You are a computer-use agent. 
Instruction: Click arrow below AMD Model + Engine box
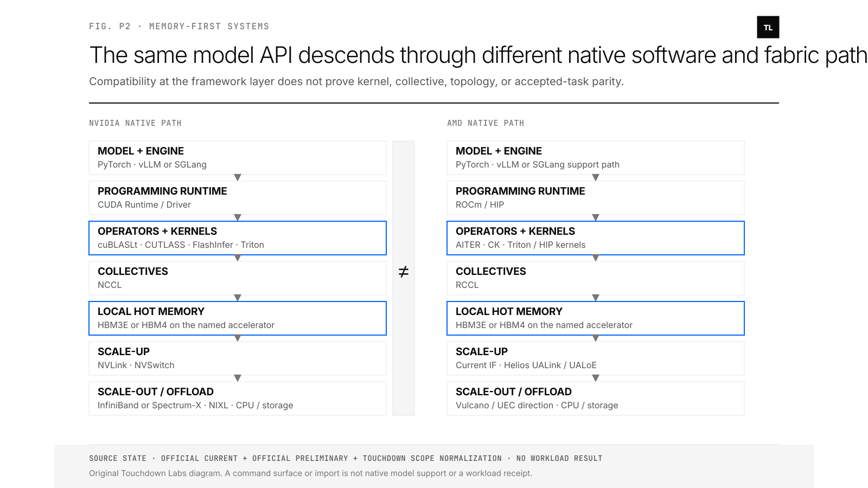(x=596, y=177)
